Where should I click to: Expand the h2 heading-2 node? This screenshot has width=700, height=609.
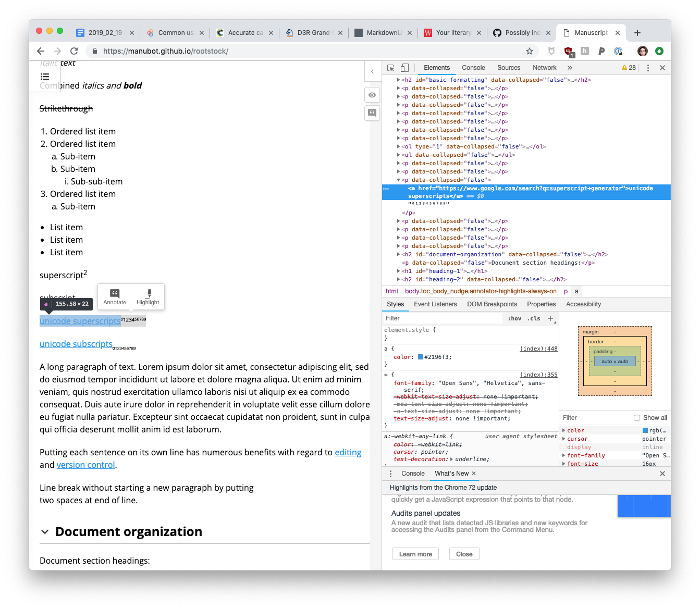tap(399, 279)
